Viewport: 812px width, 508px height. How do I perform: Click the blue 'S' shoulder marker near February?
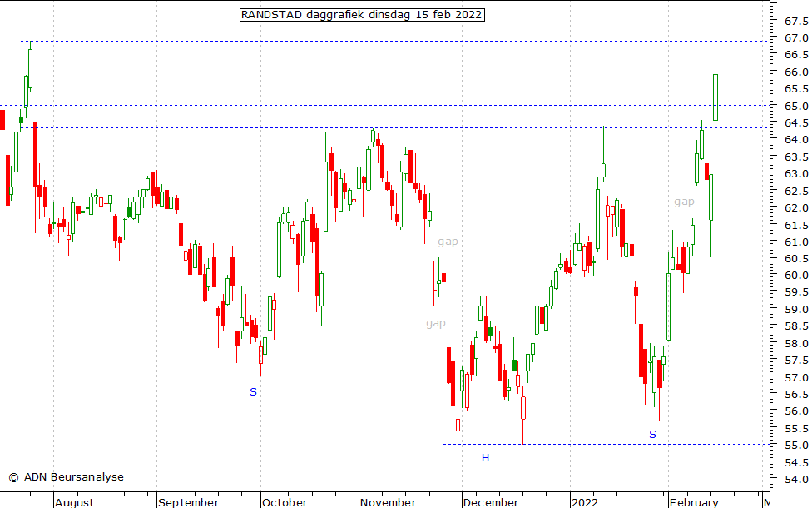[652, 435]
